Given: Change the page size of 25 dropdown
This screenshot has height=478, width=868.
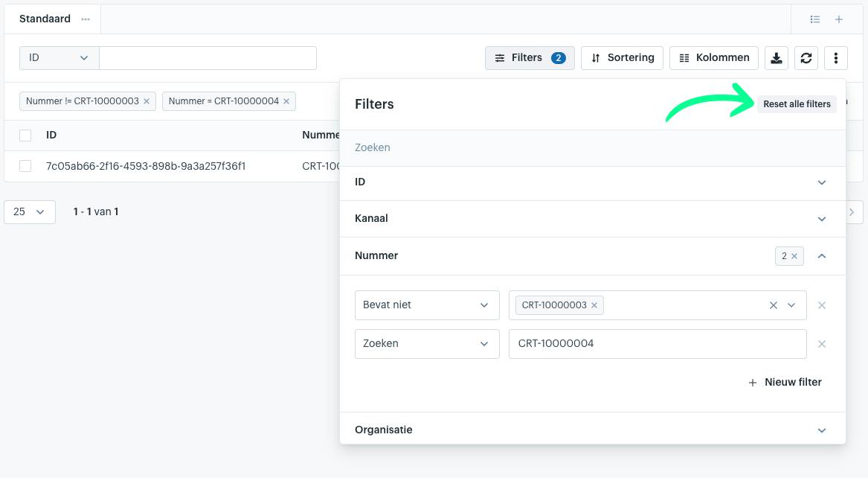Looking at the screenshot, I should coord(29,212).
